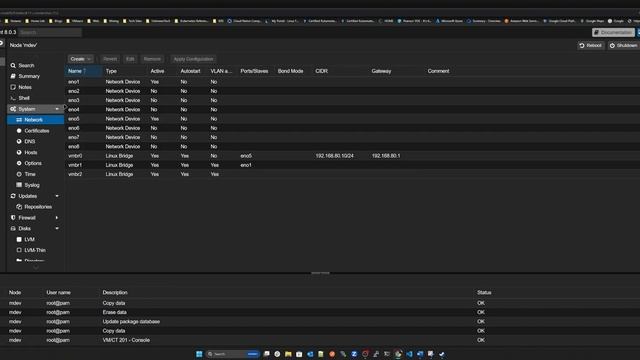Click the LVM-Thin outlined square icon
The image size is (640, 360).
tap(19, 250)
